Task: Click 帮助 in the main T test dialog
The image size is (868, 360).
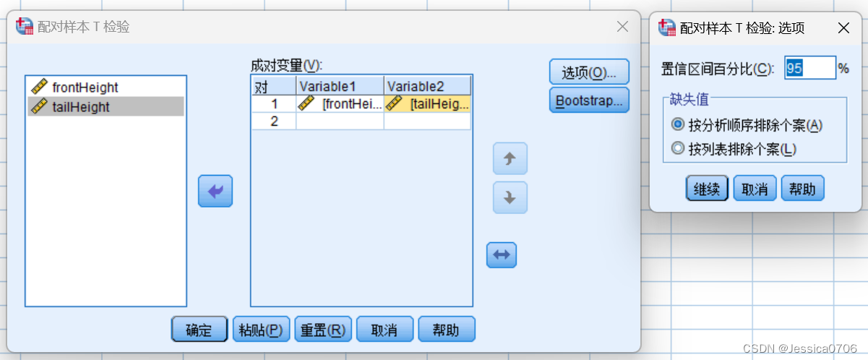Action: click(x=447, y=330)
